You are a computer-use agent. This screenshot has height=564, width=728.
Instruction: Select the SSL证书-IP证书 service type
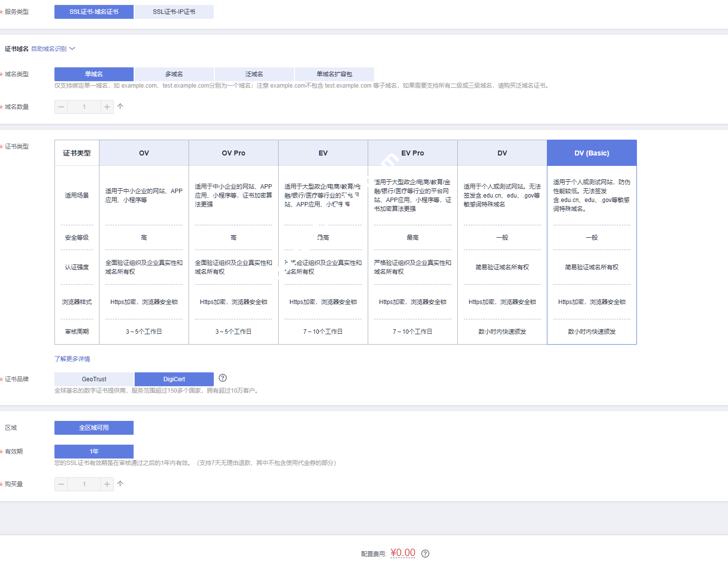coord(174,12)
